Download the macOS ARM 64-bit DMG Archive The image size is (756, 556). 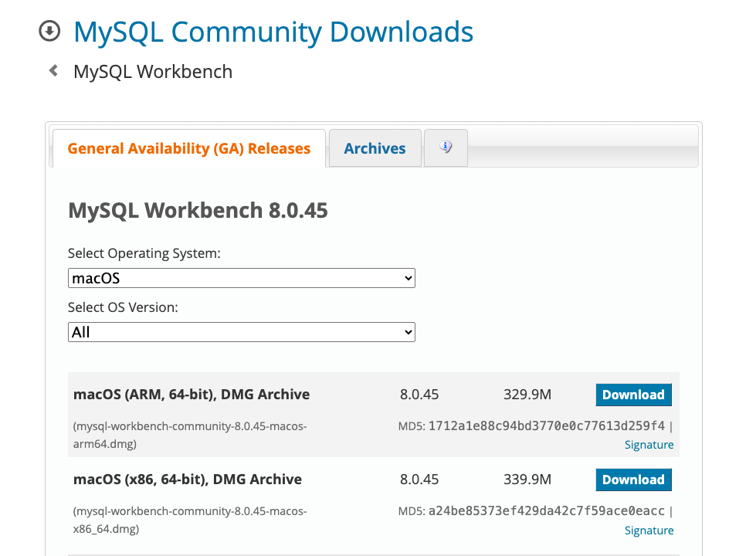pyautogui.click(x=633, y=395)
